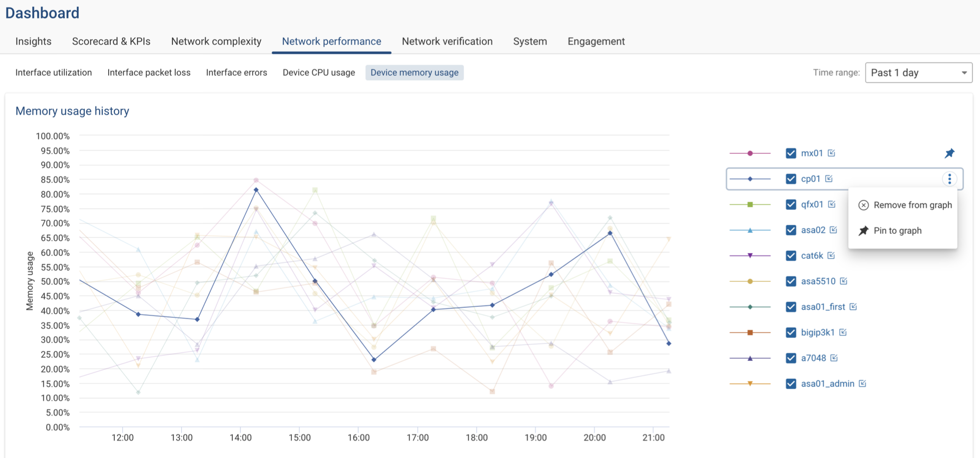Image resolution: width=980 pixels, height=458 pixels.
Task: Uncheck the mx01 series checkbox
Action: 791,153
